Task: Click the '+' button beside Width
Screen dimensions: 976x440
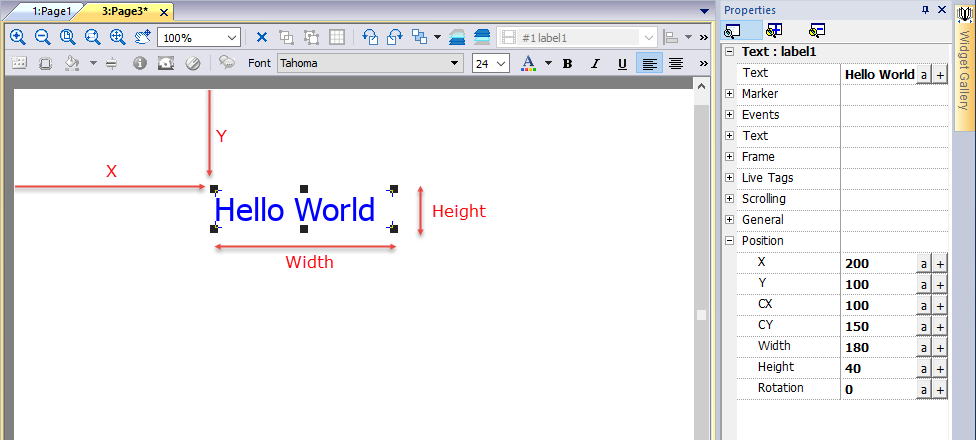Action: pyautogui.click(x=940, y=346)
